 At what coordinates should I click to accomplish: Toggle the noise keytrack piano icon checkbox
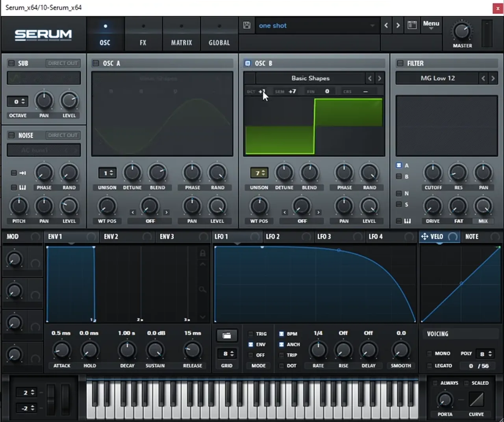tap(14, 187)
